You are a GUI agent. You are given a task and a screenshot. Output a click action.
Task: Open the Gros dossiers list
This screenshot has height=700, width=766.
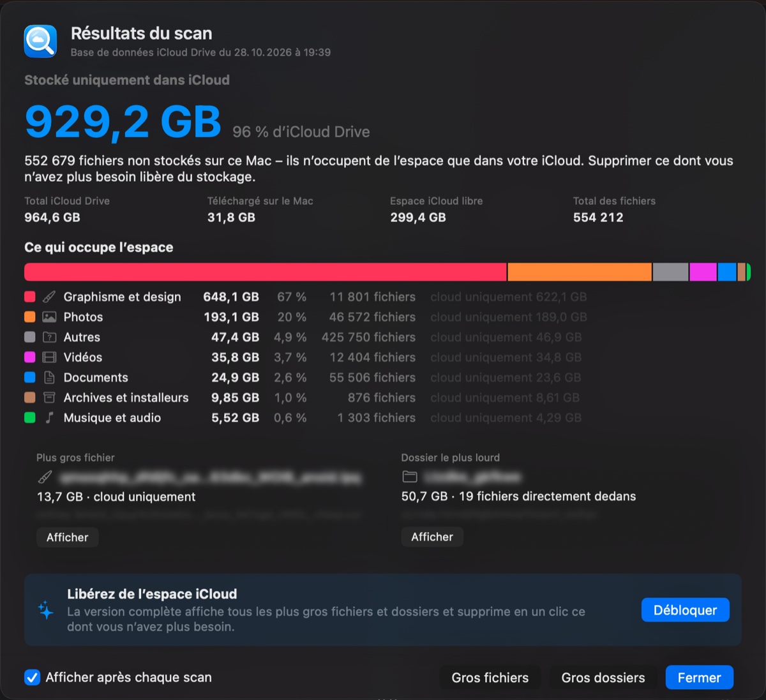point(603,678)
